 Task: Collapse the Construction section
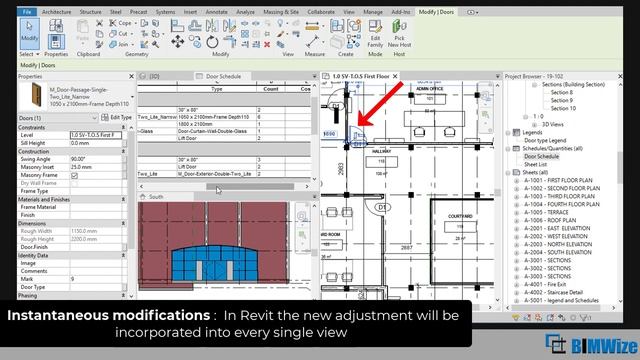[123, 151]
